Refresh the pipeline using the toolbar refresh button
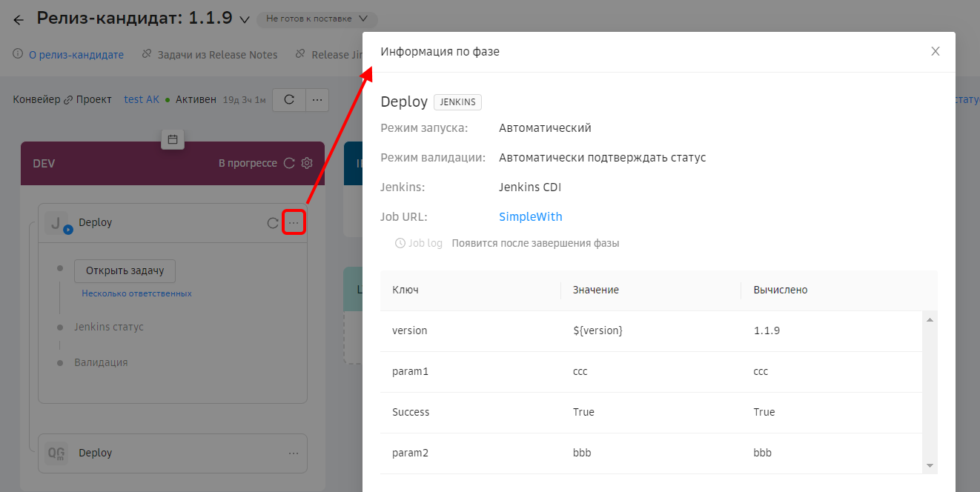The image size is (980, 492). [x=289, y=99]
